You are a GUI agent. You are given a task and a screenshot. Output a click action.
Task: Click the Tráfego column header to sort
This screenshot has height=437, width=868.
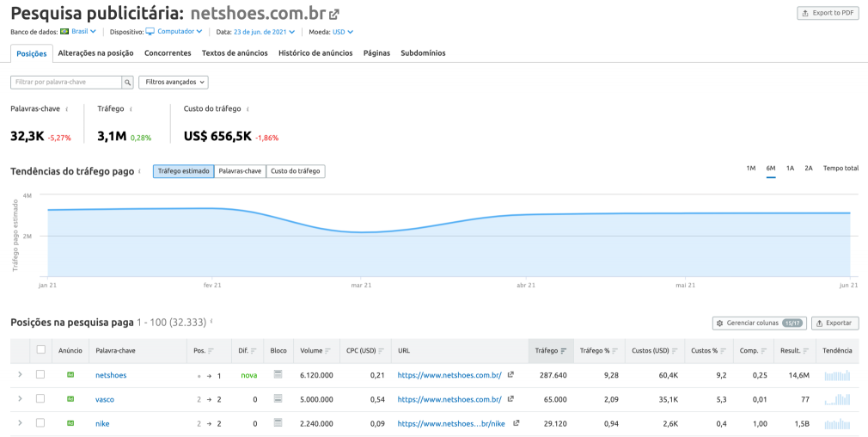click(x=551, y=351)
